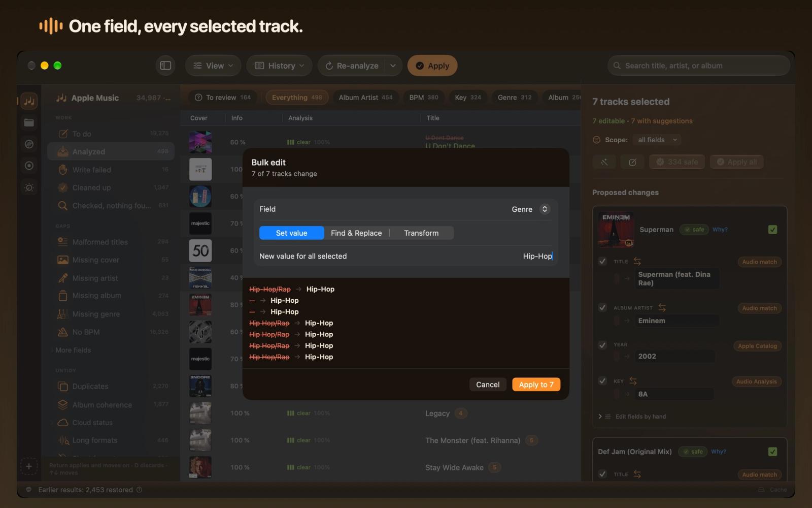The image size is (812, 508).
Task: Select the Everything filter tab
Action: coord(297,98)
